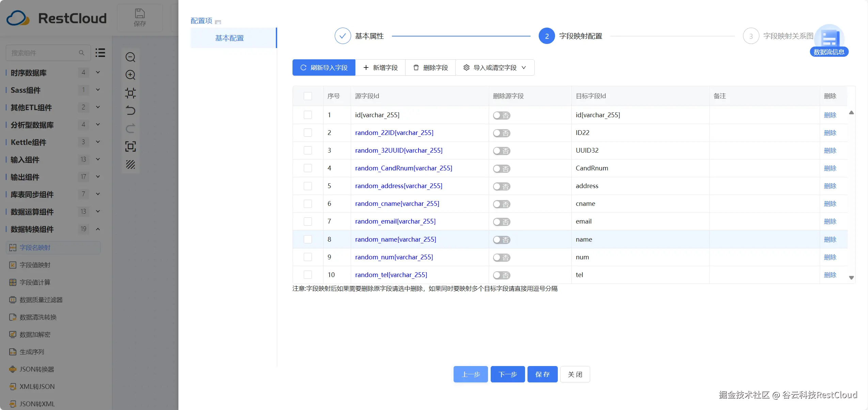
Task: Click 删除 link in random_cname row
Action: [830, 204]
